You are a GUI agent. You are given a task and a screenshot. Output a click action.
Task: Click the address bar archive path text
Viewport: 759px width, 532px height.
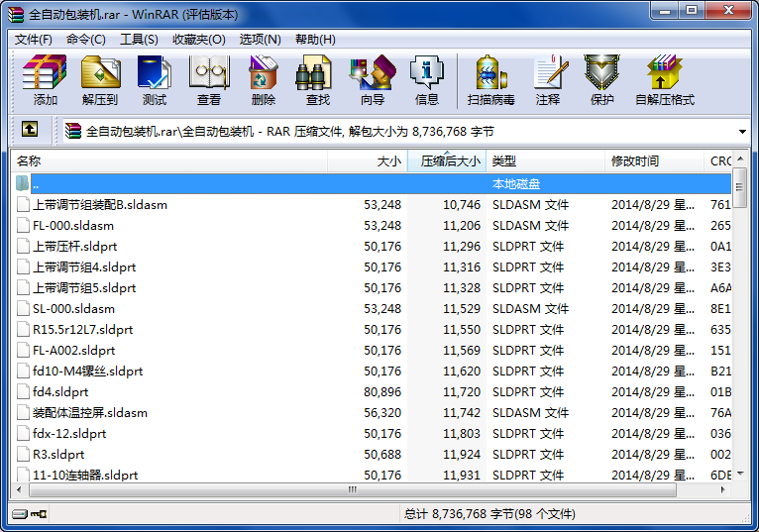click(x=290, y=132)
